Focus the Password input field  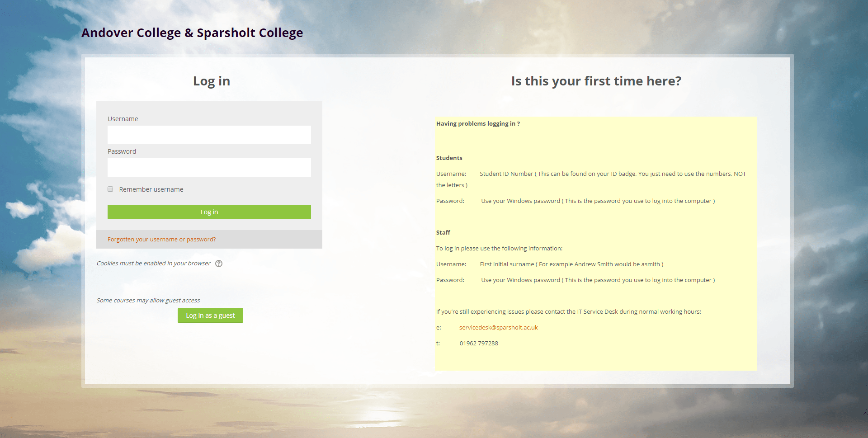pos(209,167)
